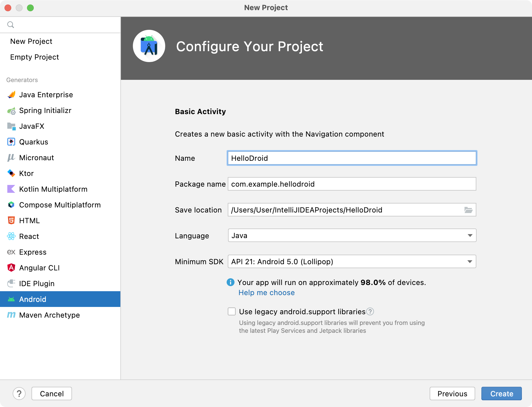
Task: Select the Ktor label
Action: (x=26, y=173)
